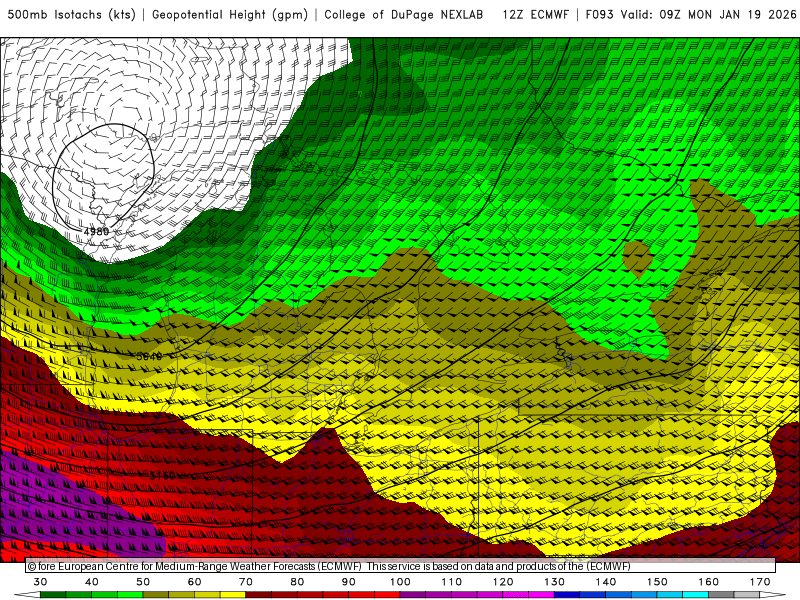The height and width of the screenshot is (600, 800).
Task: Select the 50 knot scale label
Action: pyautogui.click(x=143, y=582)
